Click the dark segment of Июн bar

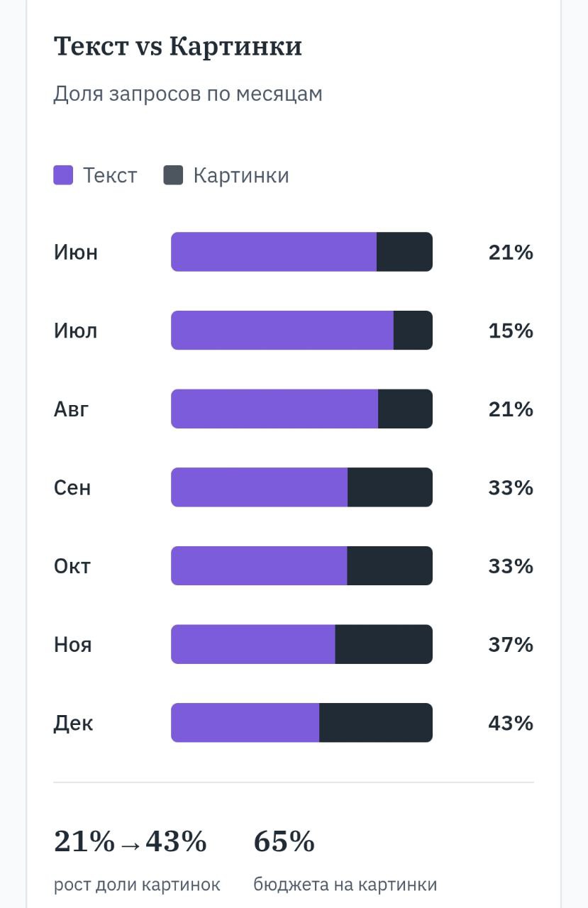(x=404, y=252)
